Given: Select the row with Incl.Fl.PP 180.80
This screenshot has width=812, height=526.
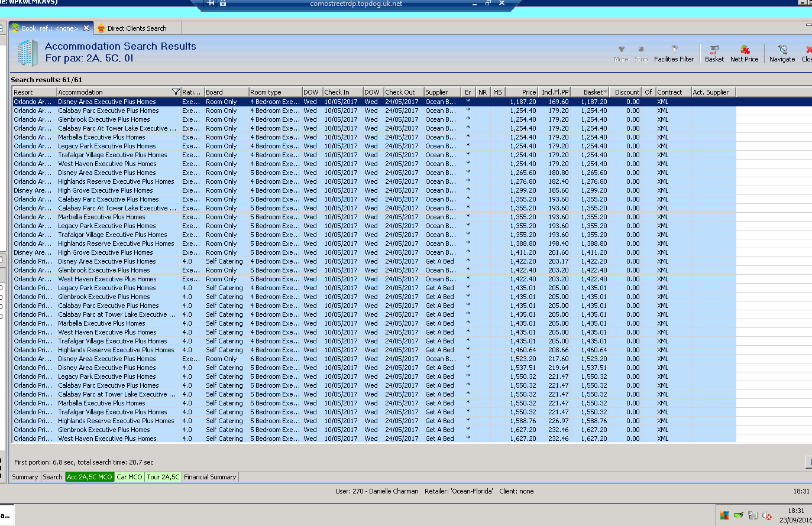Looking at the screenshot, I should (x=374, y=173).
